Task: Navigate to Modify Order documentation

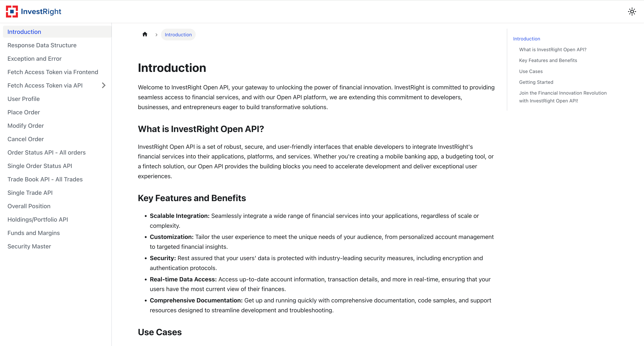Action: coord(26,126)
